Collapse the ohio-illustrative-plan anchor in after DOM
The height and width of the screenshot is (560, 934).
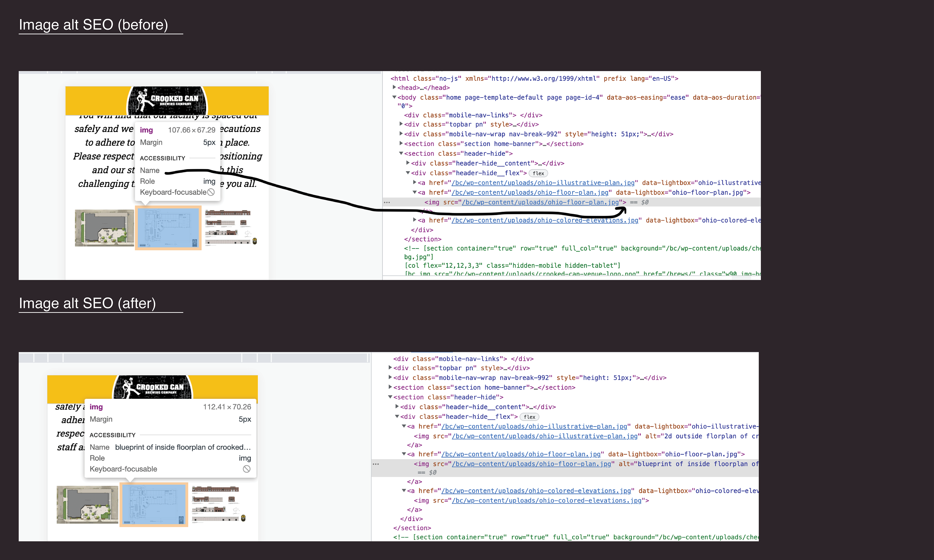404,426
